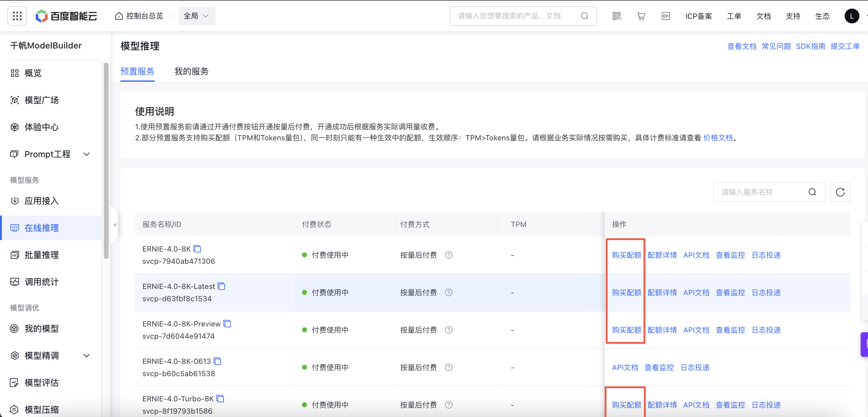Open 文档 in the top bar
The image size is (868, 417).
pyautogui.click(x=763, y=16)
